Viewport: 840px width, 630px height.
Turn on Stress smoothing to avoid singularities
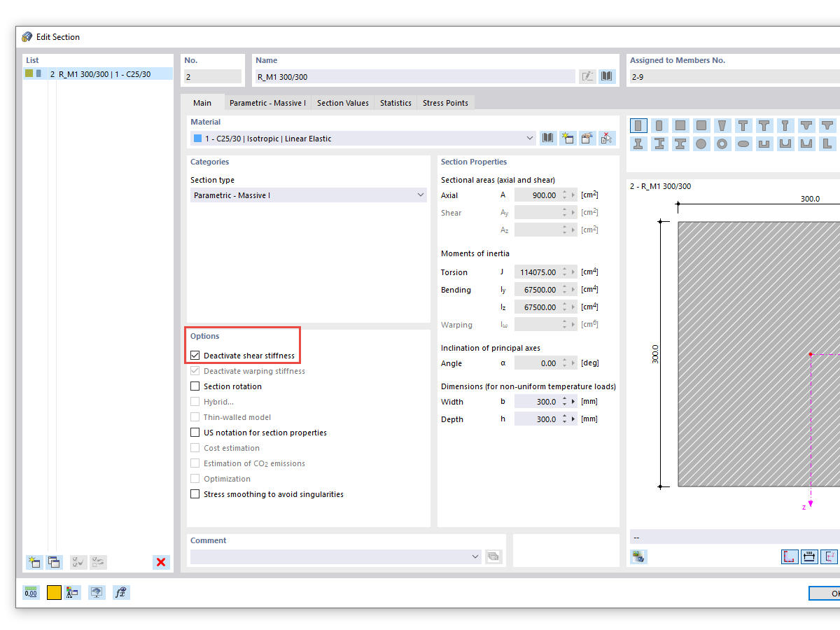[x=195, y=493]
